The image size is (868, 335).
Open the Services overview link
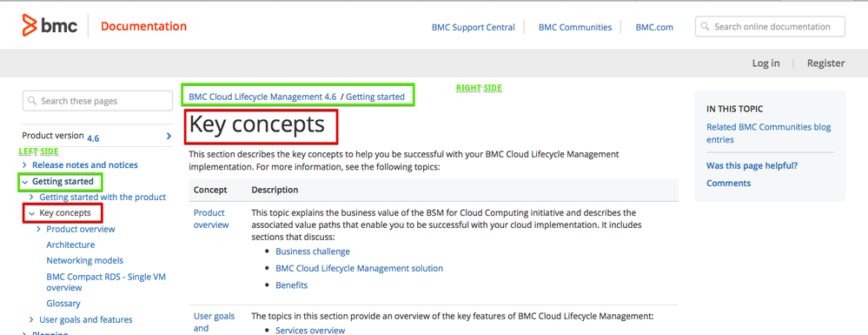pyautogui.click(x=310, y=331)
